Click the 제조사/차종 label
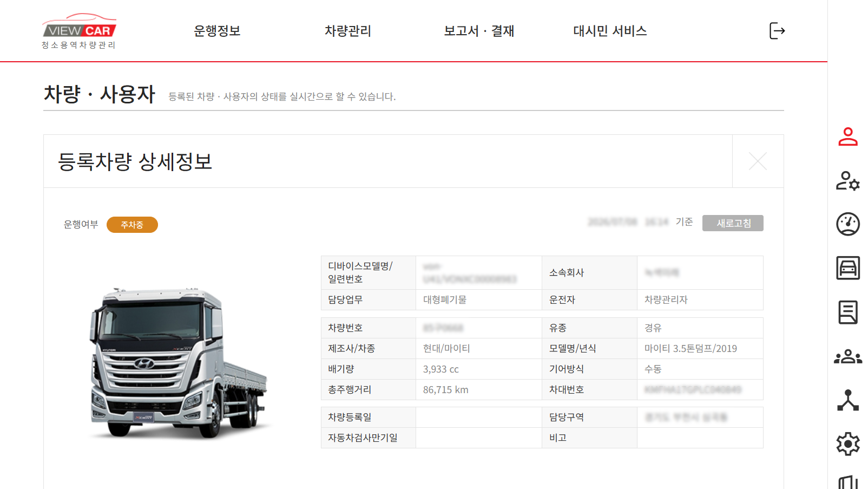The image size is (868, 489). tap(351, 349)
